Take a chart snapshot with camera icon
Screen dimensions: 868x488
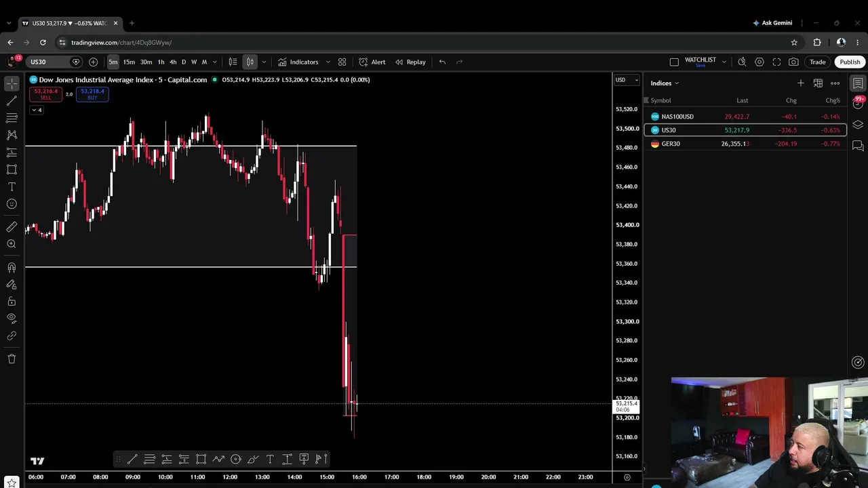coord(793,62)
